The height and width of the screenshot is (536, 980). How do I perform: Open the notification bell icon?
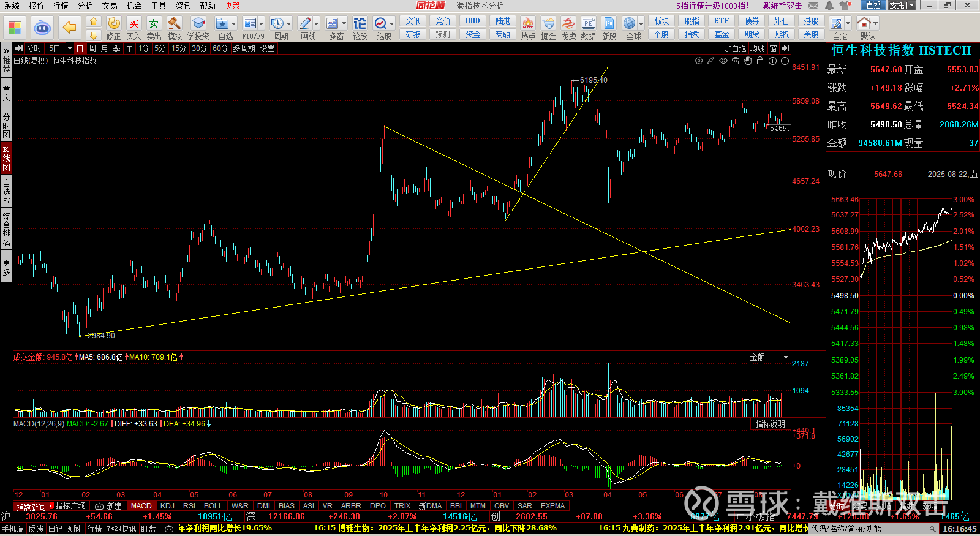click(x=829, y=6)
